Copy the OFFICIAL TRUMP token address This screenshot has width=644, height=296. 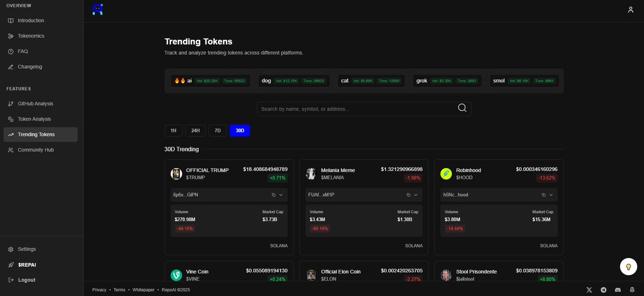[x=273, y=195]
